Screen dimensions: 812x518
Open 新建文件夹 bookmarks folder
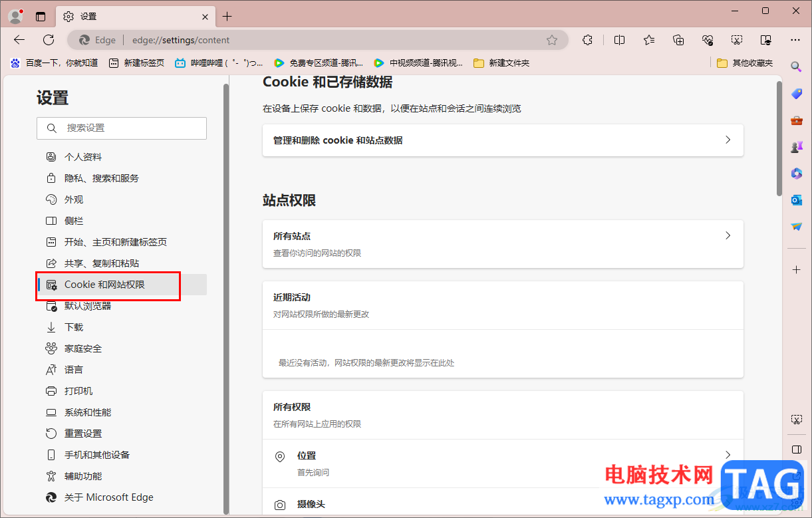501,63
